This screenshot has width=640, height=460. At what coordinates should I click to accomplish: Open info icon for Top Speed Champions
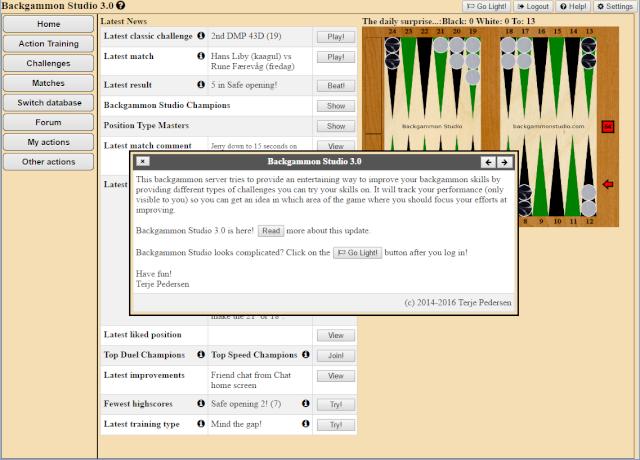(x=306, y=354)
